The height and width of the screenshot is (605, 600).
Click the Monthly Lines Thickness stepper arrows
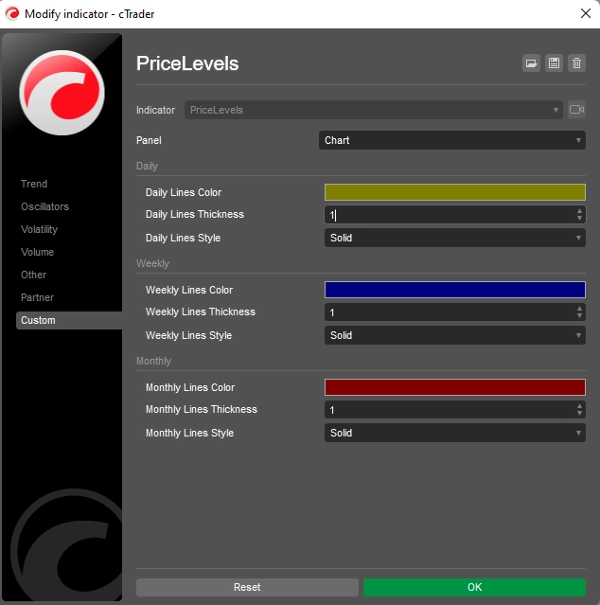click(580, 410)
